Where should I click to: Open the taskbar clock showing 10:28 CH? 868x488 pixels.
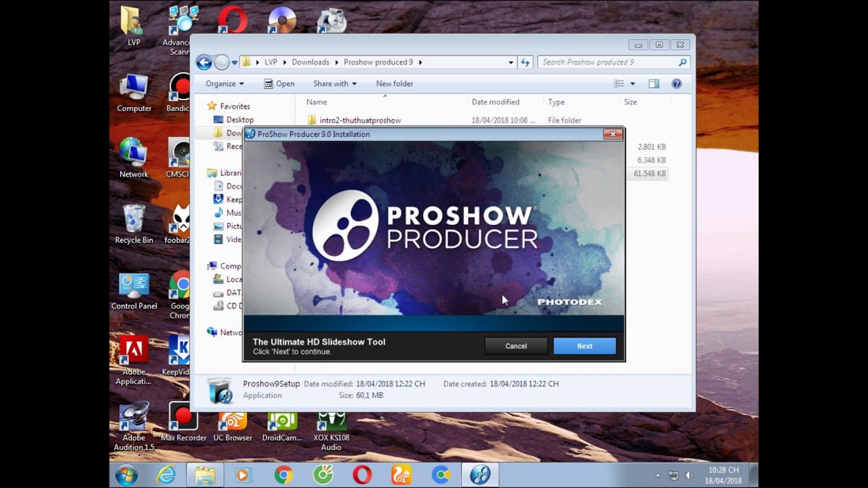(723, 475)
